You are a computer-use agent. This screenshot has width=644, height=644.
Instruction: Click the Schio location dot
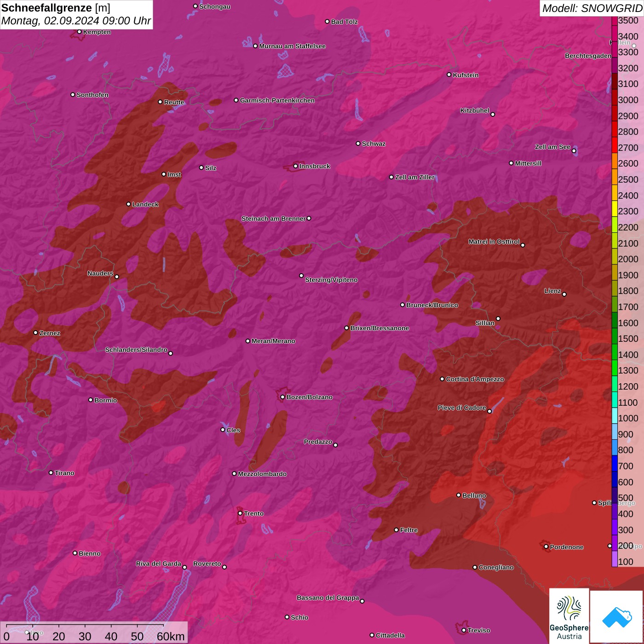coord(287,617)
